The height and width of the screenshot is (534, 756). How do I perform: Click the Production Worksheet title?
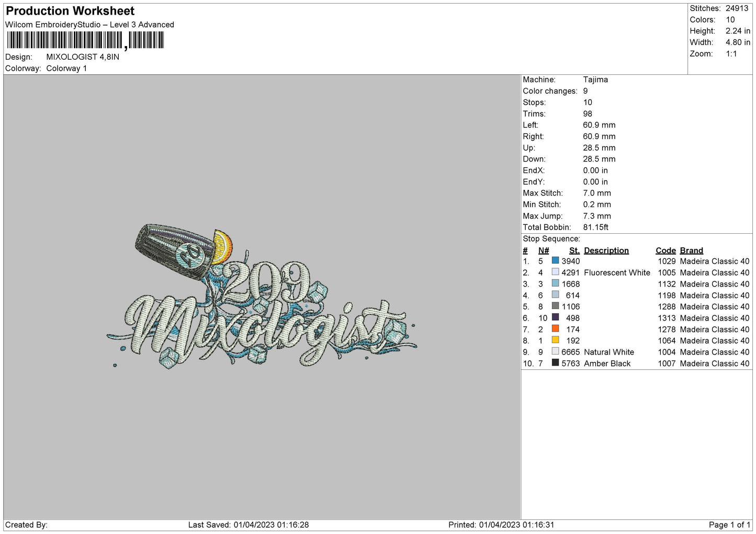pos(70,11)
